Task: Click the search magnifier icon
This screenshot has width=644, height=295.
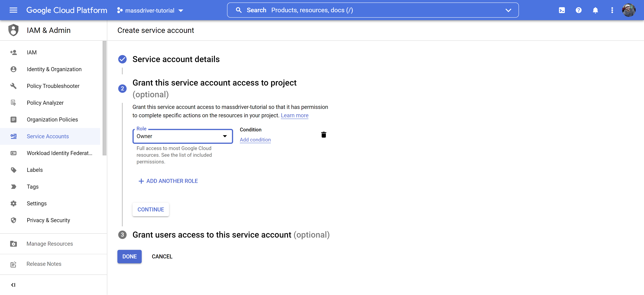Action: [x=239, y=10]
